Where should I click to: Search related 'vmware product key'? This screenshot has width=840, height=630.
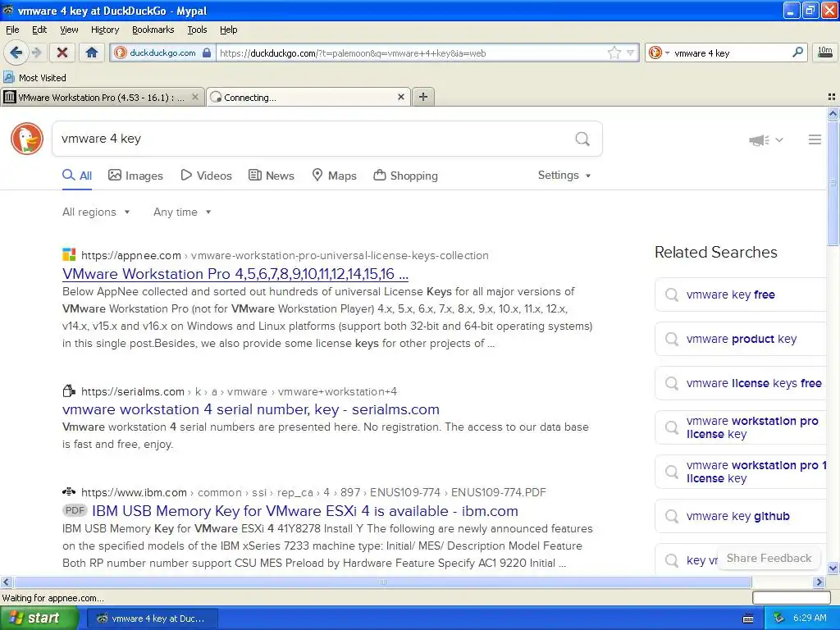point(741,339)
